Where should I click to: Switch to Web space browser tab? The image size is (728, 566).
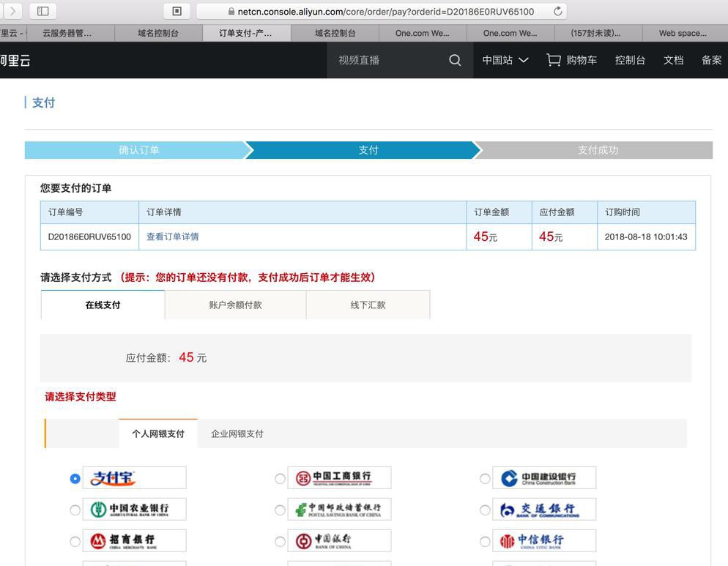click(x=686, y=33)
